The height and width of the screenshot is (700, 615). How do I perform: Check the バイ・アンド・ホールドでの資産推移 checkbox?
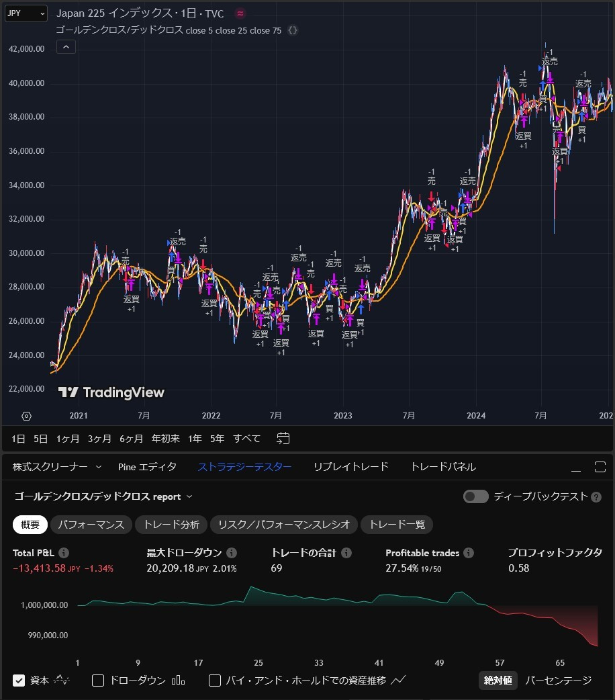point(215,681)
